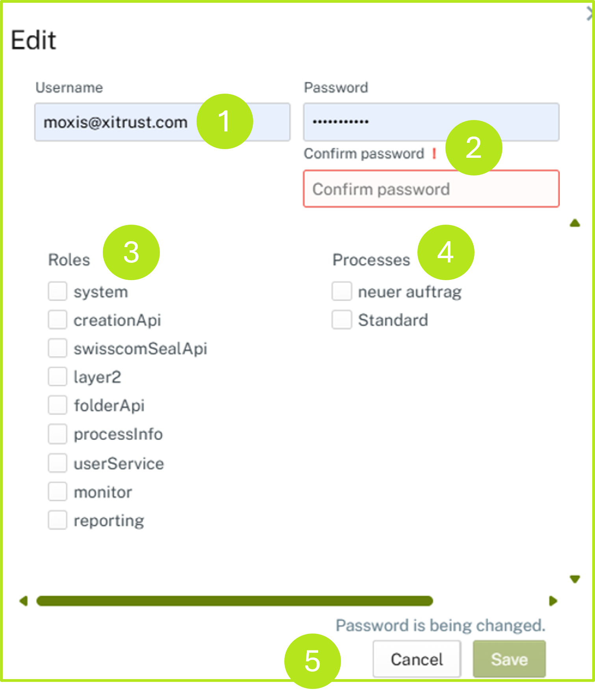Viewport: 595px width, 700px height.
Task: Enable the system role checkbox
Action: pyautogui.click(x=57, y=292)
